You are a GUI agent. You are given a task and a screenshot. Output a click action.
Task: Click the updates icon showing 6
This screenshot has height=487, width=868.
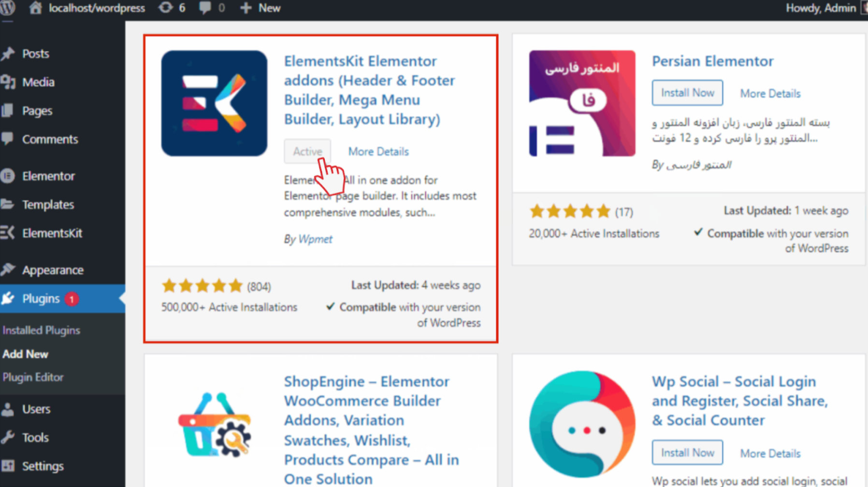point(165,8)
